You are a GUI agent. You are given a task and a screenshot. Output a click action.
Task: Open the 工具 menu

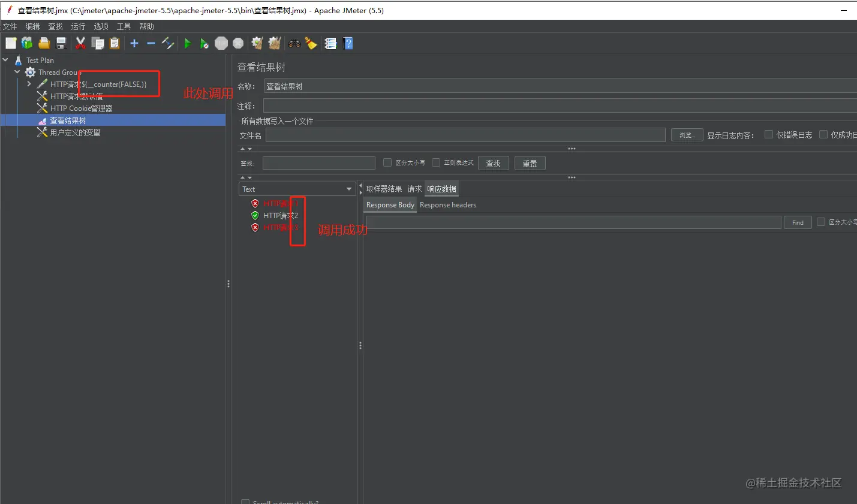click(x=124, y=26)
